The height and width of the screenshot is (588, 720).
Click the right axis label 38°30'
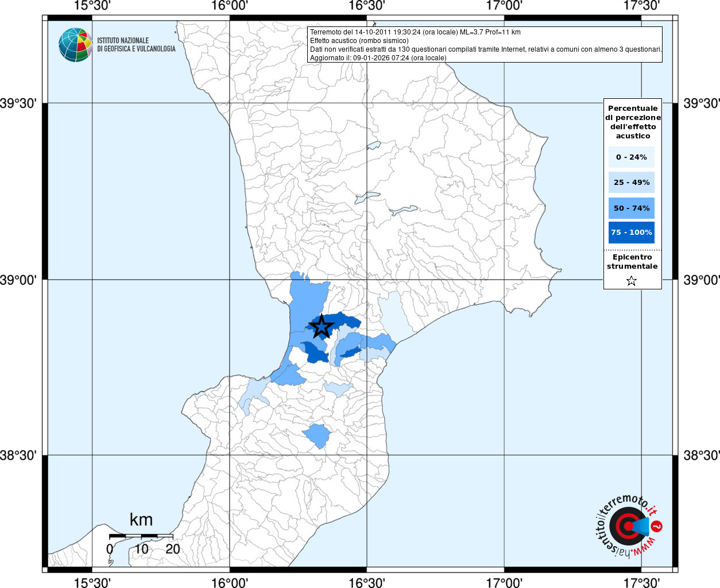click(702, 455)
